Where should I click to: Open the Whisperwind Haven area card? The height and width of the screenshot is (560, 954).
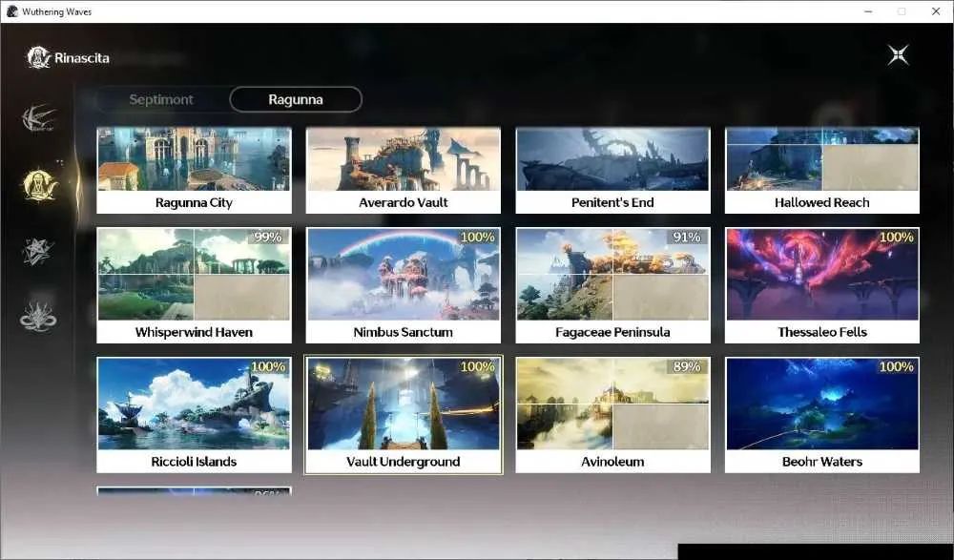(x=194, y=285)
